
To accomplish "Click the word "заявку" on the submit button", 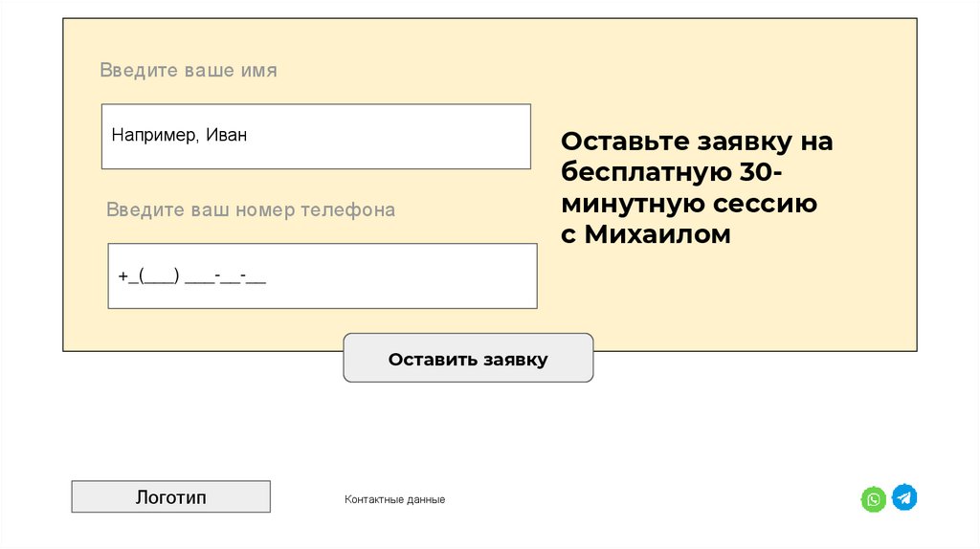I will point(515,360).
